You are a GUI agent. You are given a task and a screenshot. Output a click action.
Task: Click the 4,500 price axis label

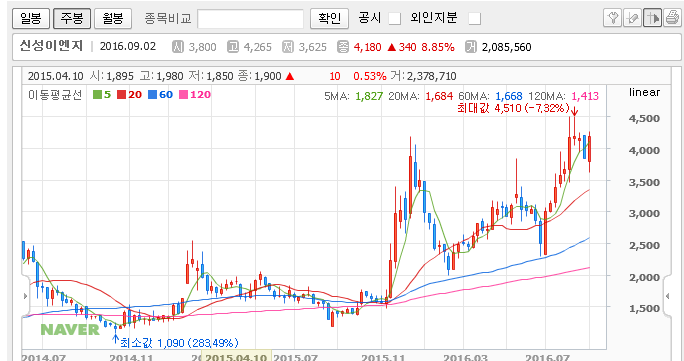[x=644, y=118]
